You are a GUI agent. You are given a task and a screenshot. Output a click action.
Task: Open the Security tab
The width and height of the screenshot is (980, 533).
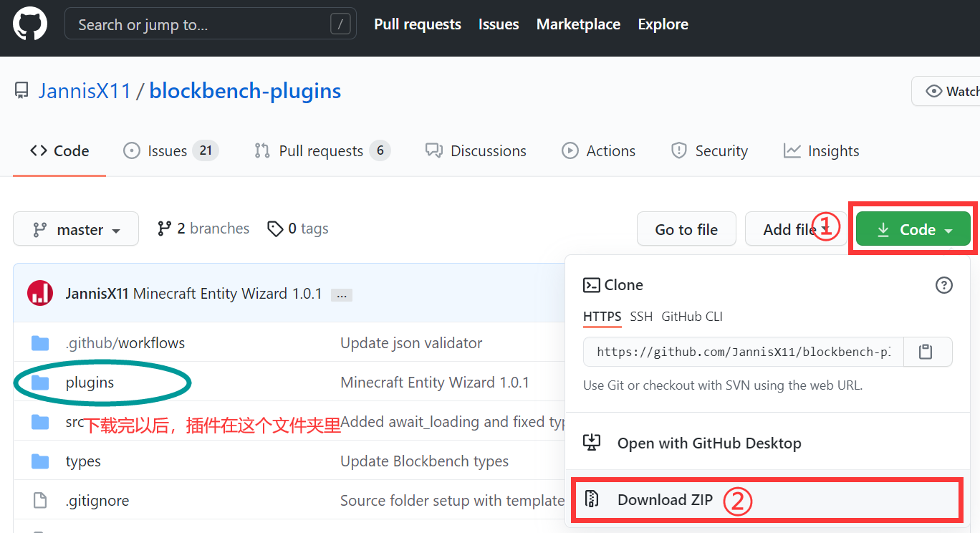click(x=709, y=151)
